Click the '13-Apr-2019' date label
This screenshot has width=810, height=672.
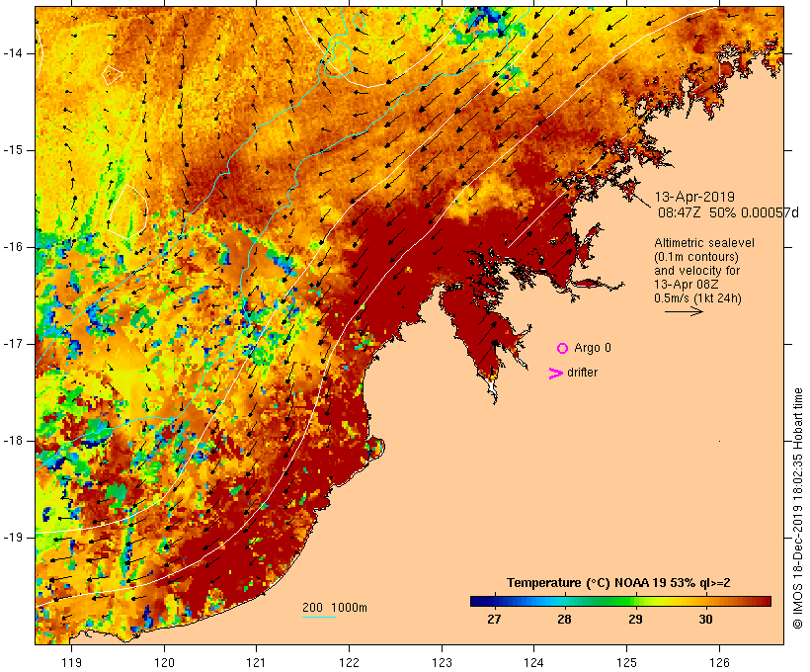click(x=694, y=197)
